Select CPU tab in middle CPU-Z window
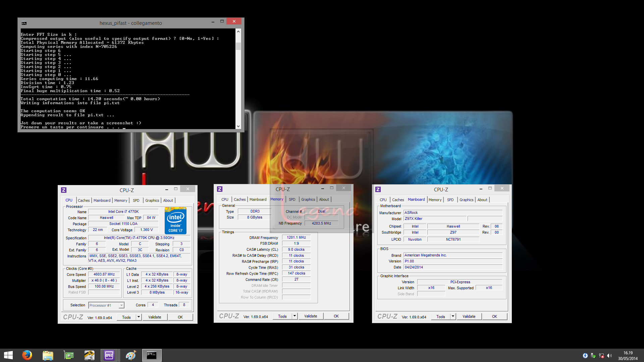The image size is (644, 362). click(225, 199)
